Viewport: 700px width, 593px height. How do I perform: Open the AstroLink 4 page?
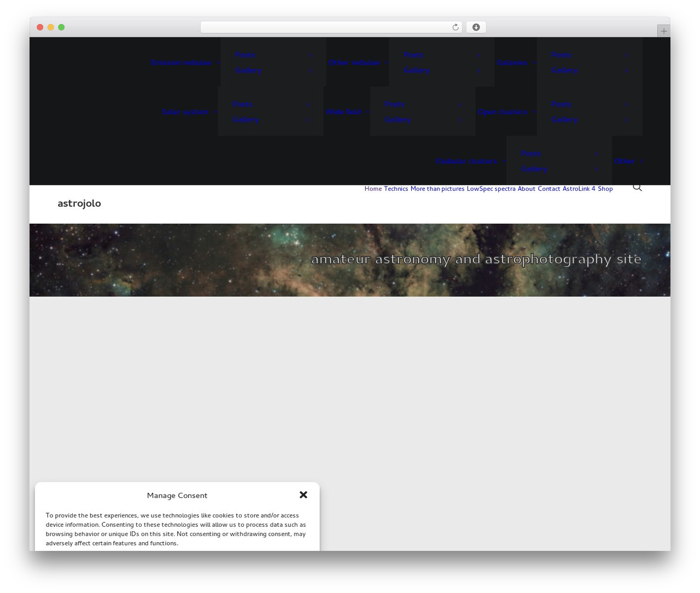[579, 189]
